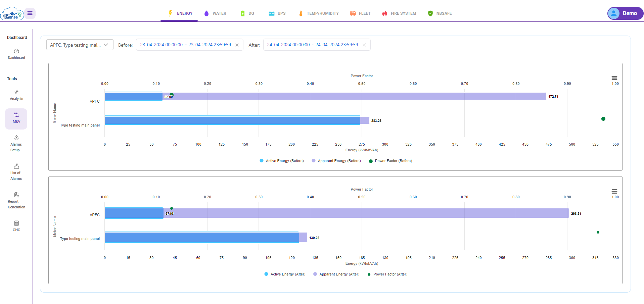The image size is (644, 304).
Task: Switch to the WATER tab
Action: click(215, 13)
